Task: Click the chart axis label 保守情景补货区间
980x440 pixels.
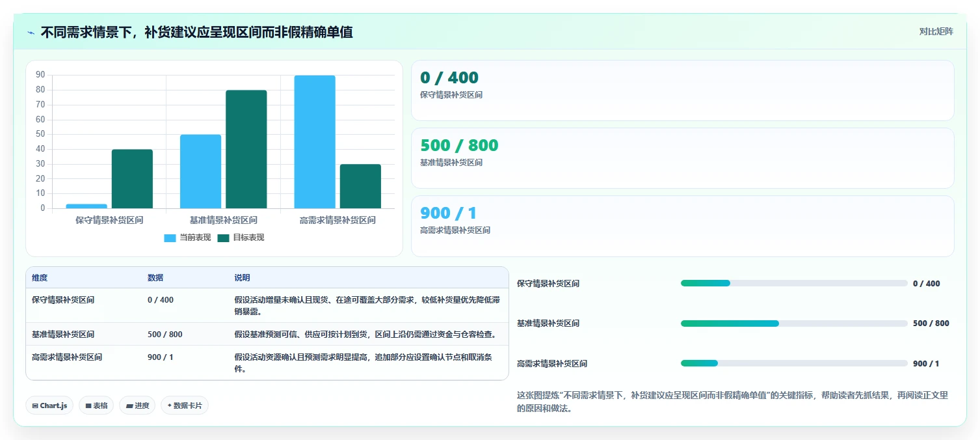Action: (109, 220)
